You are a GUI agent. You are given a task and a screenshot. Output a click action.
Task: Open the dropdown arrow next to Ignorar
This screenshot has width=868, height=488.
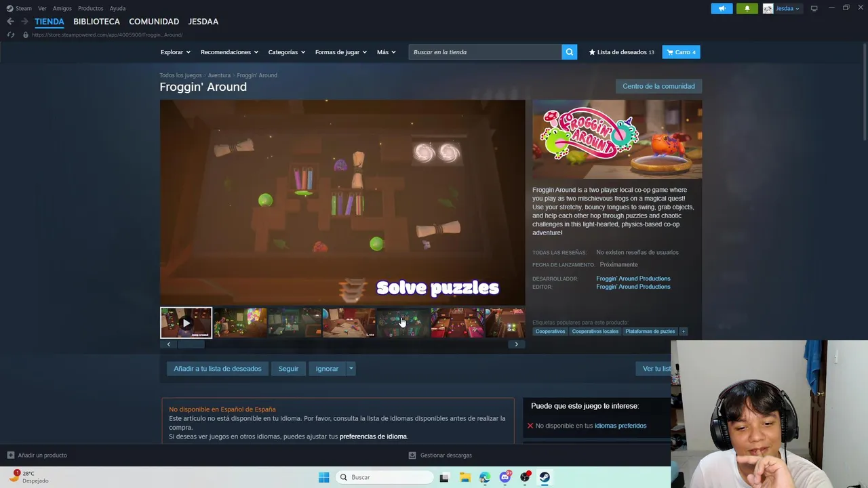[x=351, y=369]
